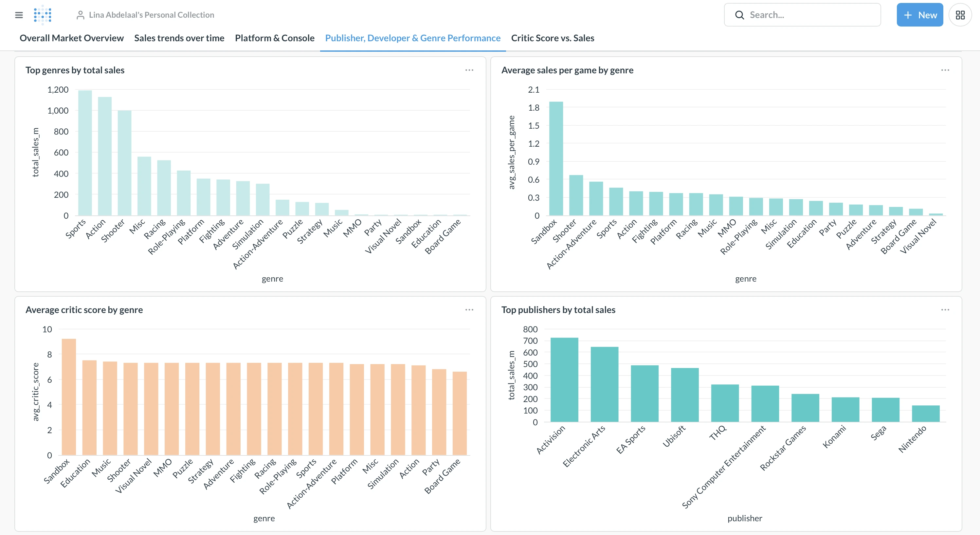Screen dimensions: 980x535
Task: Open ellipsis menu on Top publishers card
Action: (x=945, y=310)
